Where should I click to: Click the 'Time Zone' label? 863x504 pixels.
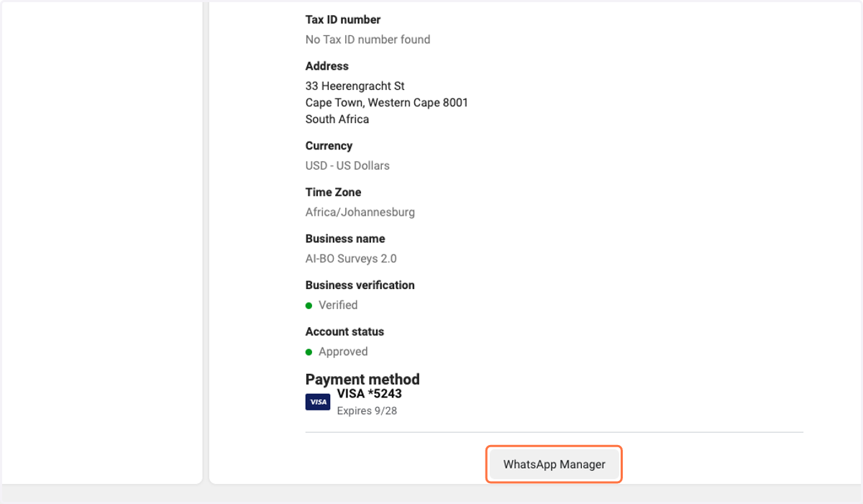click(x=333, y=193)
